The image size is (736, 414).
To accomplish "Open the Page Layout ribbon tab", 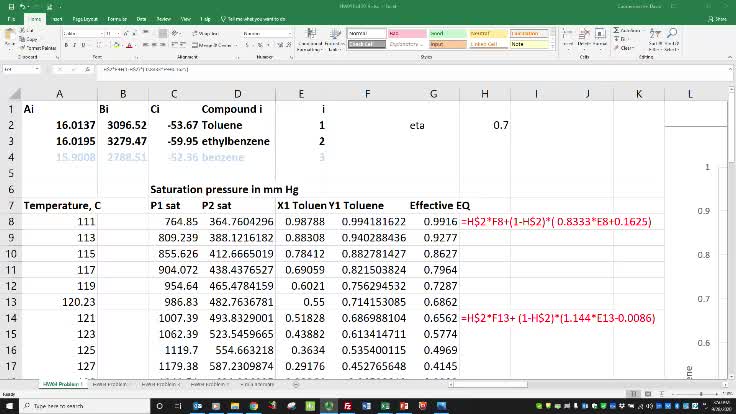I will pyautogui.click(x=88, y=18).
